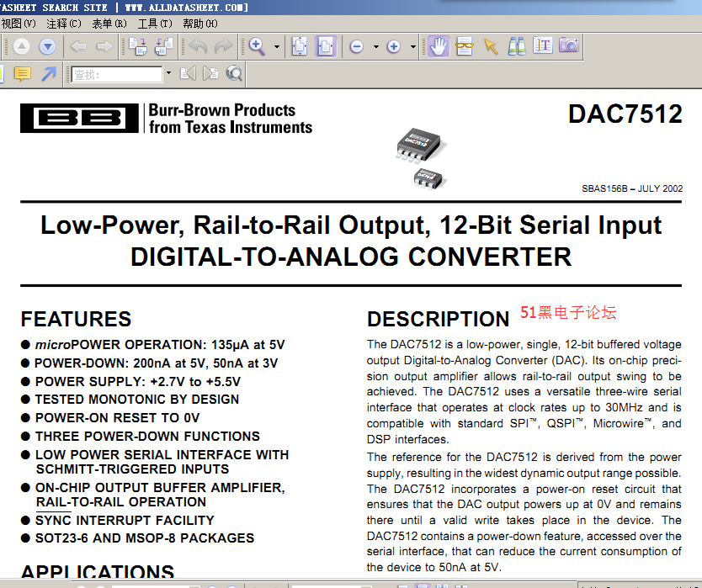702x588 pixels.
Task: Click "THREE POWER-DOWN FUNCTIONS" bullet text
Action: (147, 436)
